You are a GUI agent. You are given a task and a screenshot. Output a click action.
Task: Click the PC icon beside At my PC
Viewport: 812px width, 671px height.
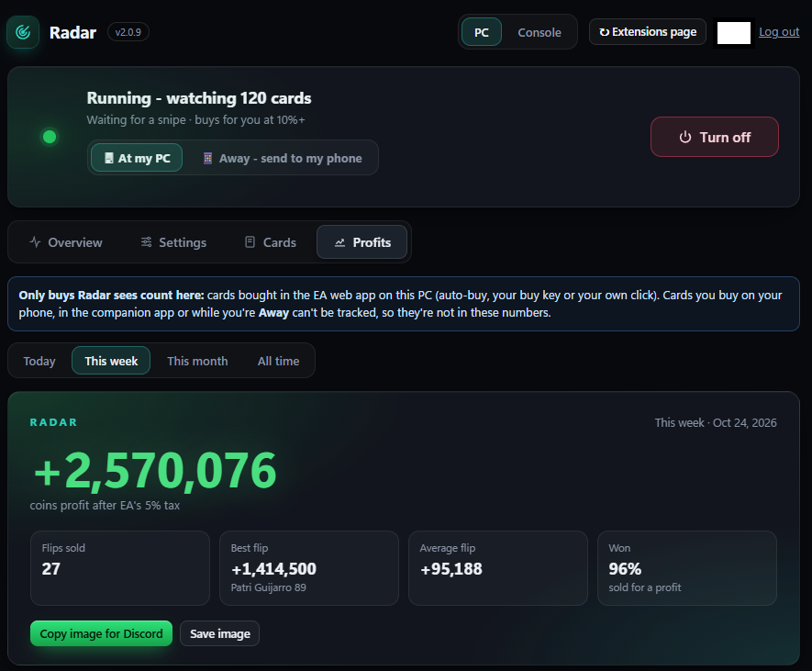click(109, 158)
